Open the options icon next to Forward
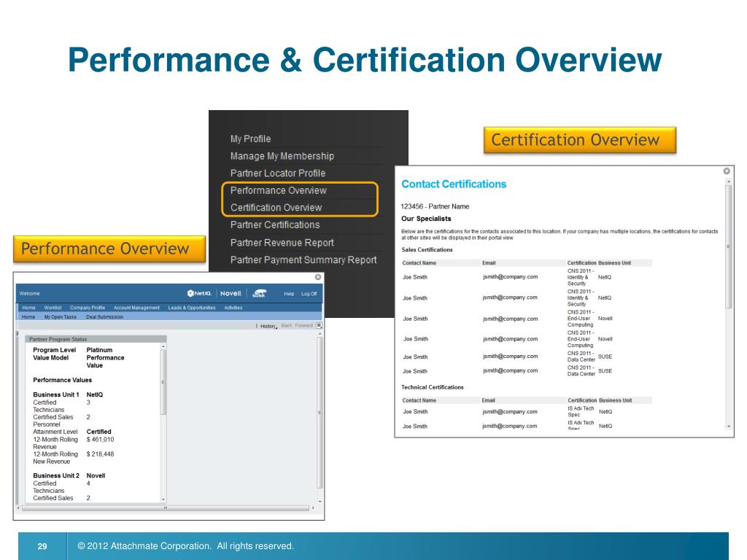The image size is (747, 560). click(320, 326)
